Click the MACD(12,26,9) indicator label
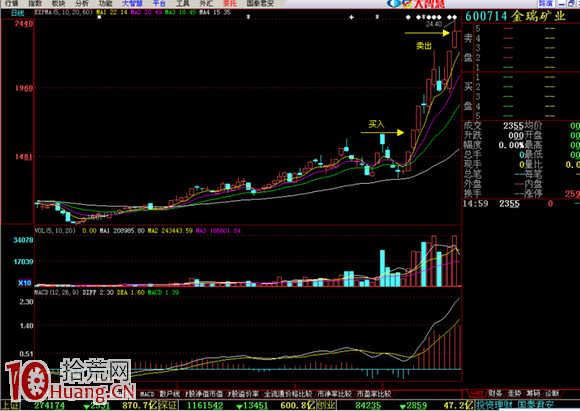This screenshot has height=411, width=580. (57, 292)
